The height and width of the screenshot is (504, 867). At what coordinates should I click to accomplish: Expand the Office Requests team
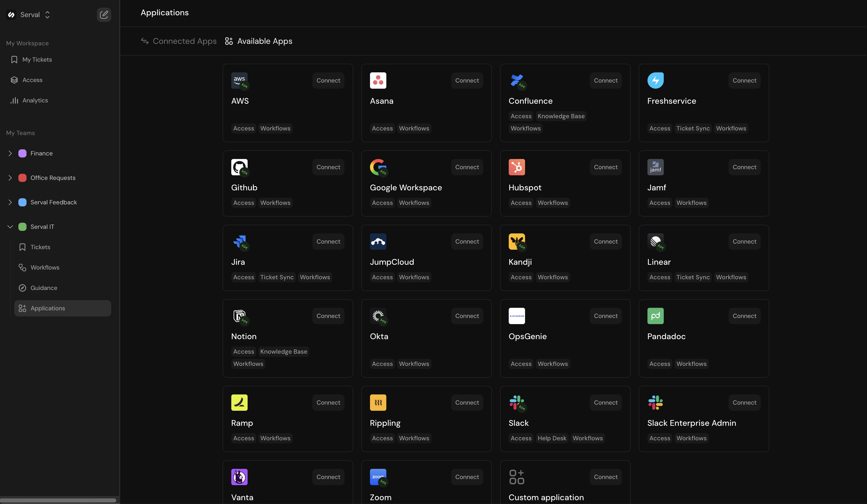tap(10, 178)
